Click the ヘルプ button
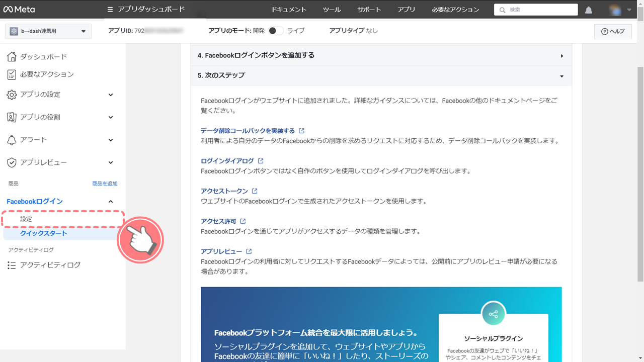 pos(613,31)
